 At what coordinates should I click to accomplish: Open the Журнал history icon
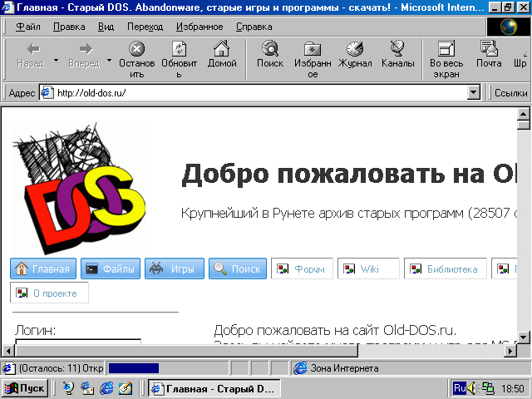tap(355, 56)
